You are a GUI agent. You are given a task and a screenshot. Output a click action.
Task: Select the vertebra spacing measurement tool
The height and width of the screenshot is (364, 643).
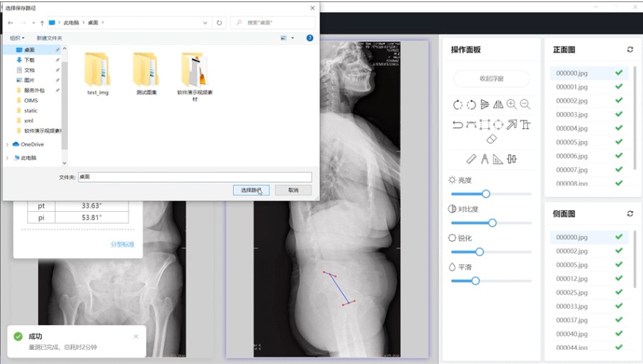[511, 159]
